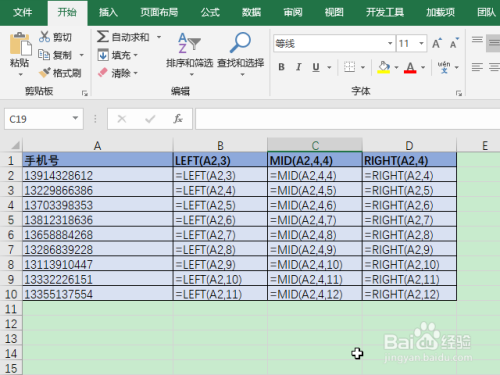Expand the font color dropdown arrow
The image size is (500, 375).
(423, 67)
